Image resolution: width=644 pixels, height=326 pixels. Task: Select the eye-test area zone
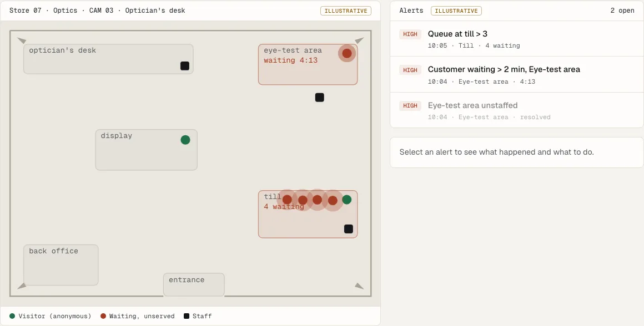[x=308, y=64]
